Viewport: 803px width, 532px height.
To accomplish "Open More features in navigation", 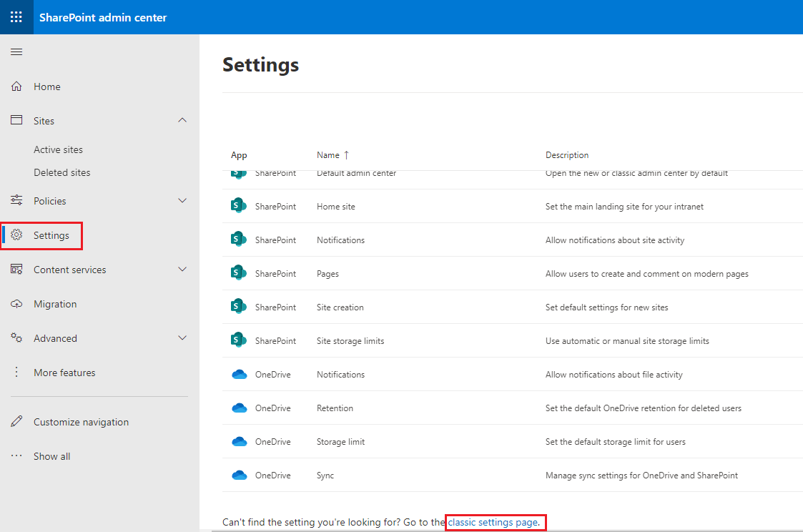I will (x=64, y=373).
